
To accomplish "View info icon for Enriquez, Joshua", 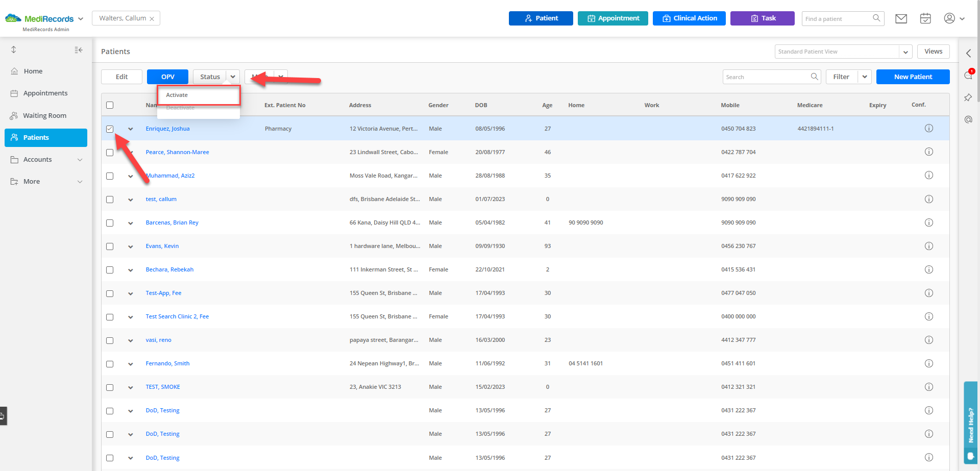I will click(x=929, y=128).
